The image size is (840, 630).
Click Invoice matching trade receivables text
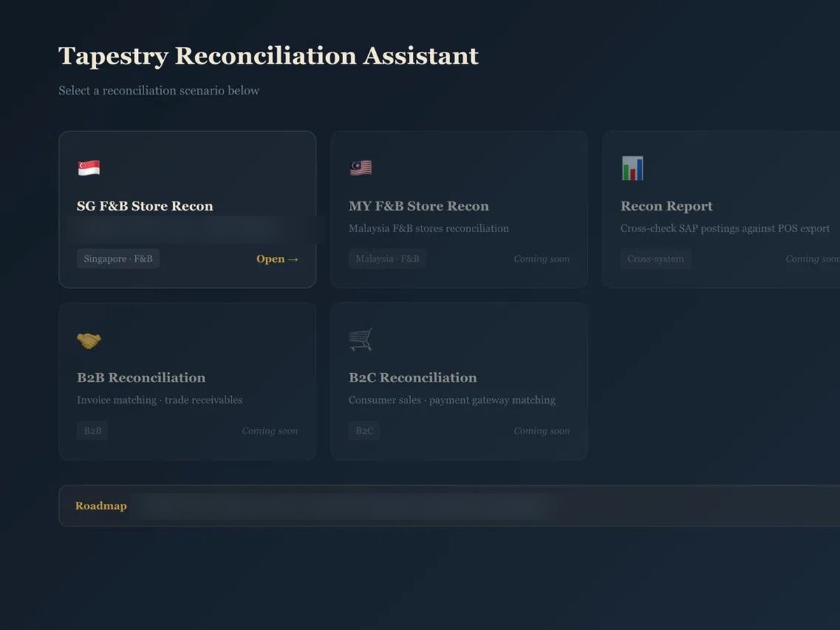pyautogui.click(x=160, y=400)
